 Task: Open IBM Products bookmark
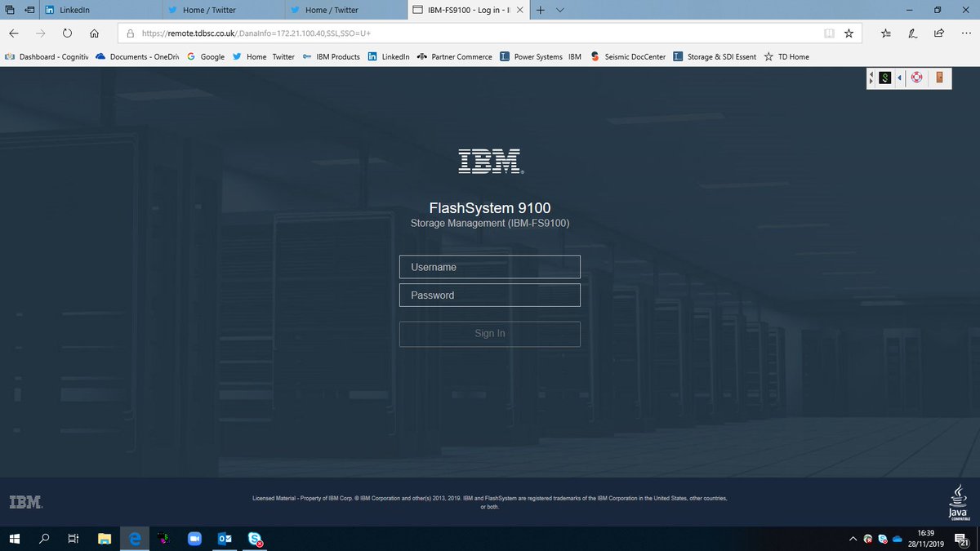331,57
